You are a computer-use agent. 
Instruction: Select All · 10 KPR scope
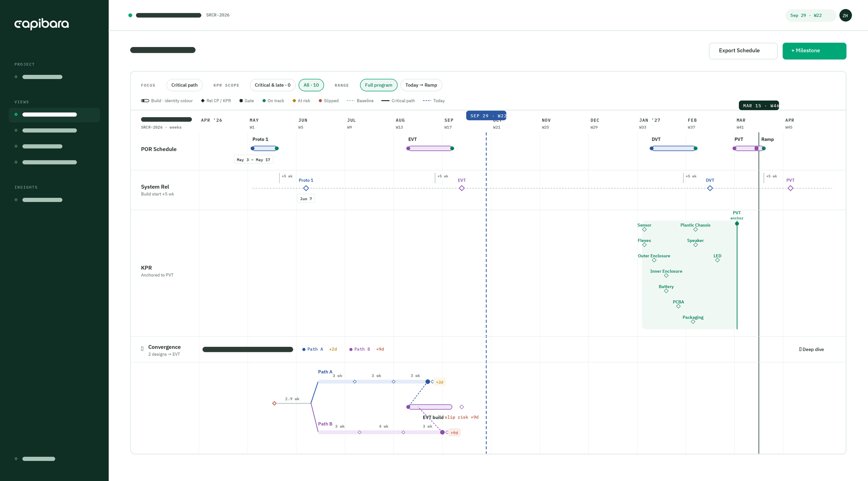tap(311, 85)
